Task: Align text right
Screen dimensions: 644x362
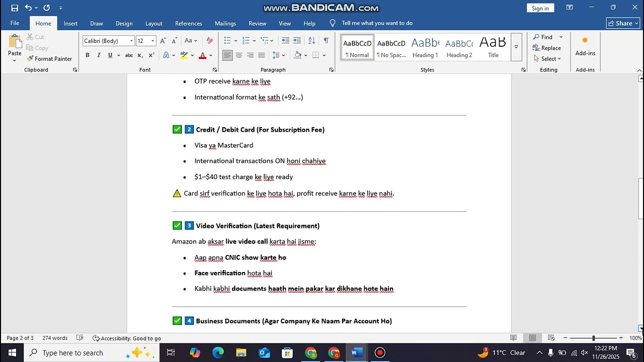Action: (250, 55)
